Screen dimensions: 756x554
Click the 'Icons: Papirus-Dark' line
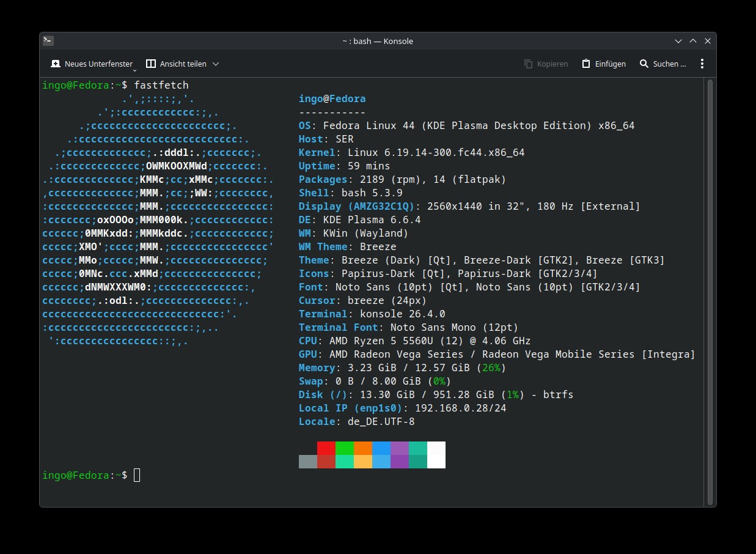coord(449,273)
